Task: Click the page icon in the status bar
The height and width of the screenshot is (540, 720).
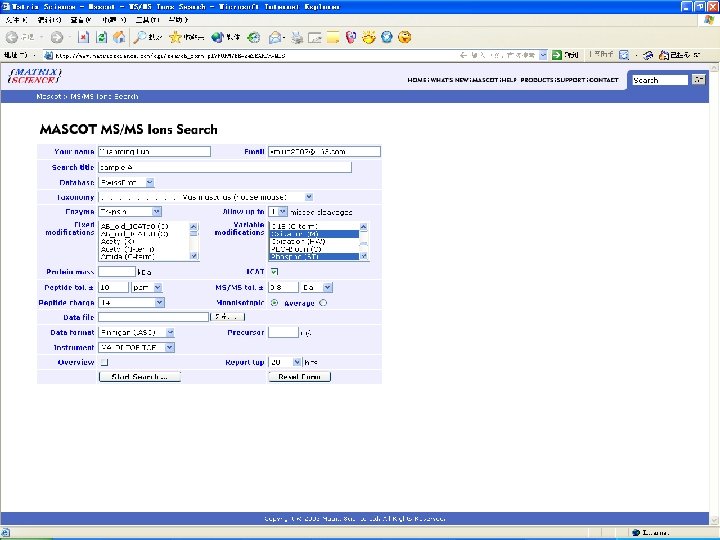Action: [6, 532]
